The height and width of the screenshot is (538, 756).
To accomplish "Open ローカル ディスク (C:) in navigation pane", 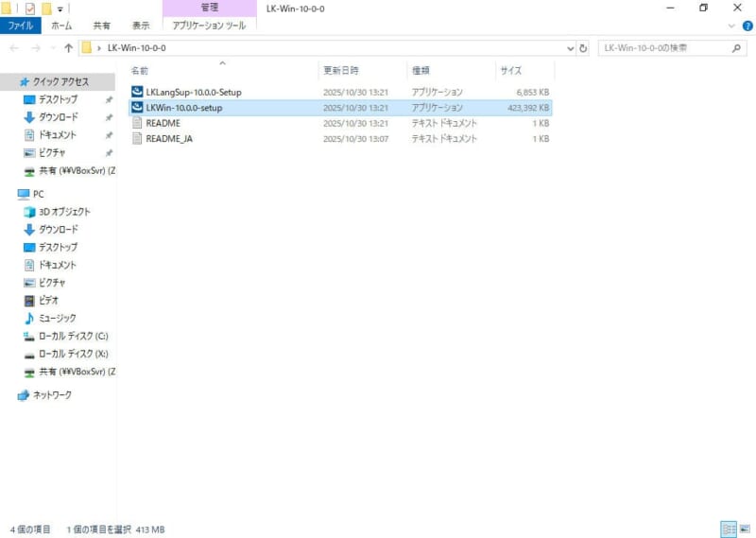I will pyautogui.click(x=73, y=336).
